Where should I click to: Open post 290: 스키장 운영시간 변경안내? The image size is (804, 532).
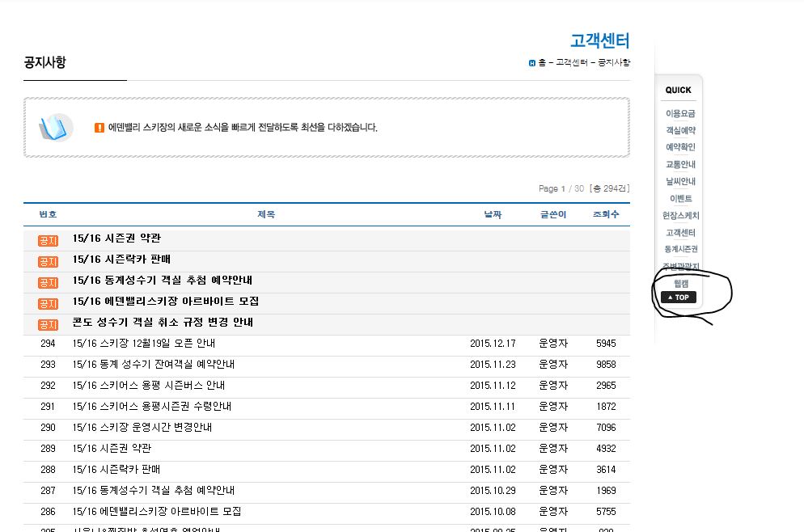[x=142, y=428]
